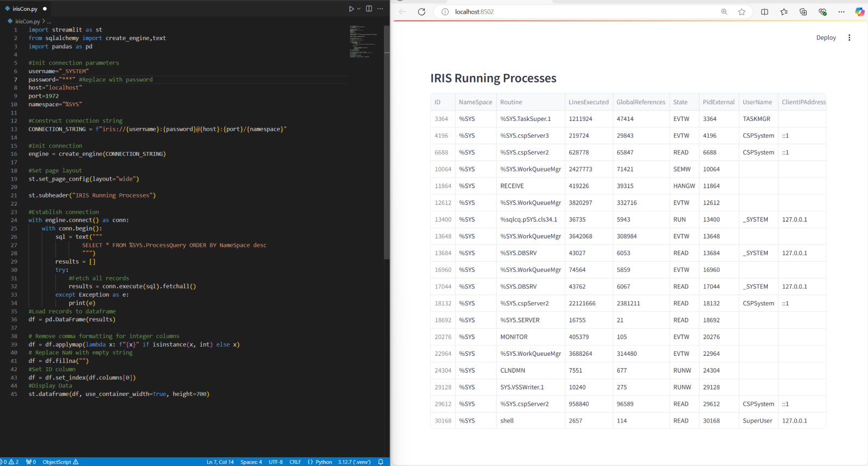
Task: Open the browser zoom magnifier control
Action: tap(724, 12)
